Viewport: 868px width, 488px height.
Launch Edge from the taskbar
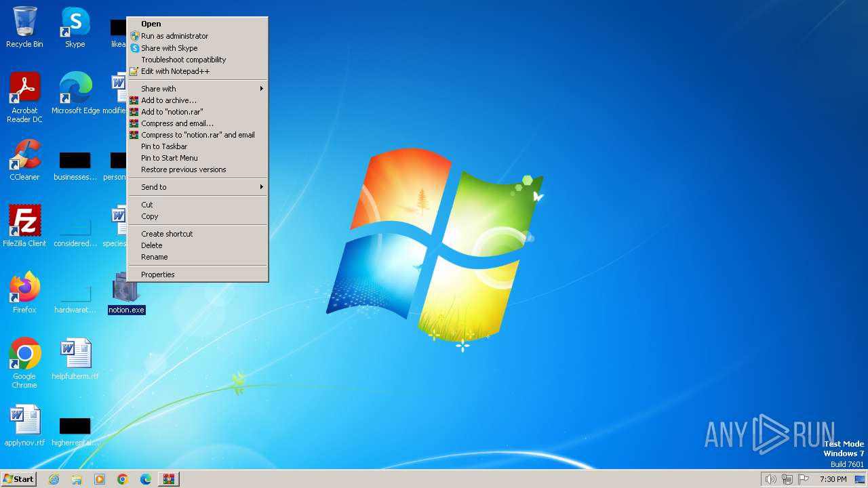click(146, 479)
